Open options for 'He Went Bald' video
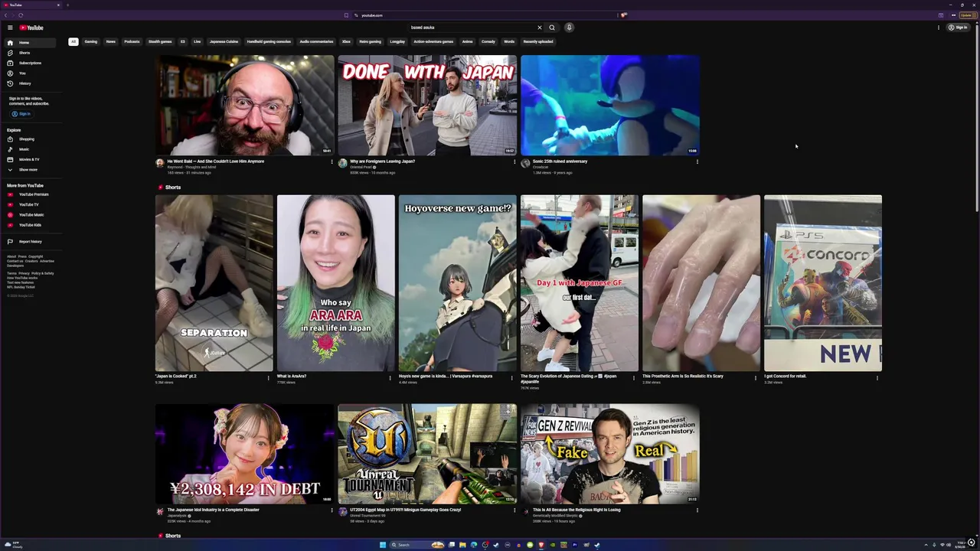The image size is (980, 551). (x=332, y=161)
